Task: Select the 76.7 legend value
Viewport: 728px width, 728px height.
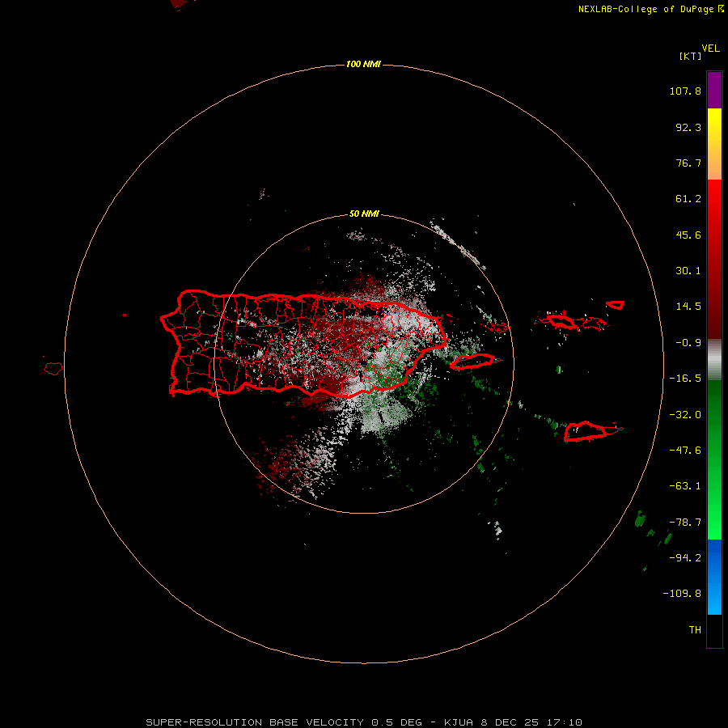Action: 688,163
